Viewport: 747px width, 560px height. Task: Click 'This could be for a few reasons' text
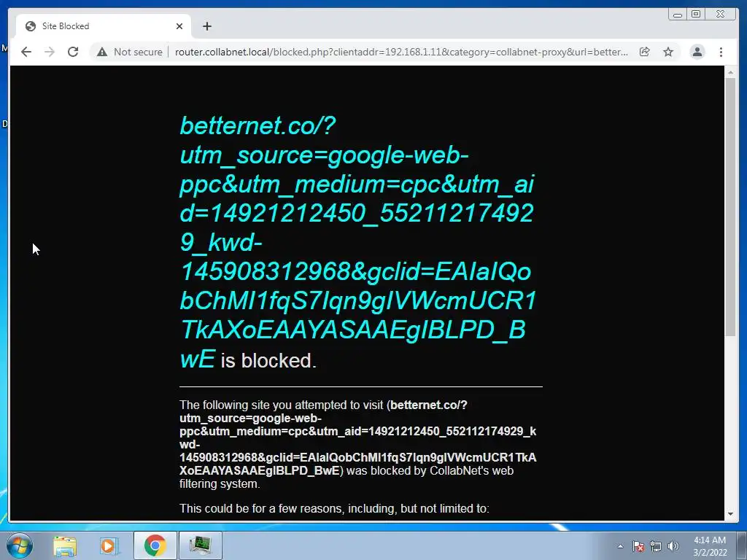[334, 508]
